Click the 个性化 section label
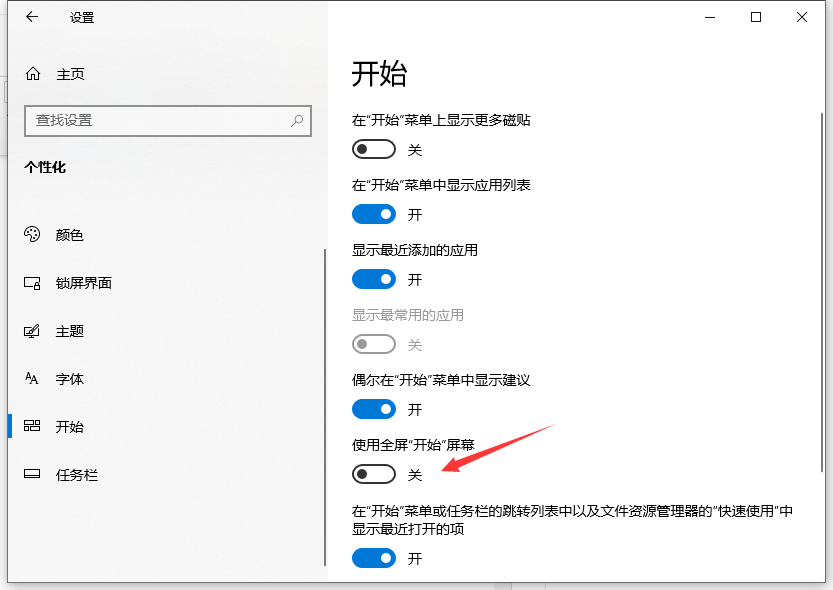This screenshot has height=590, width=833. [x=44, y=167]
